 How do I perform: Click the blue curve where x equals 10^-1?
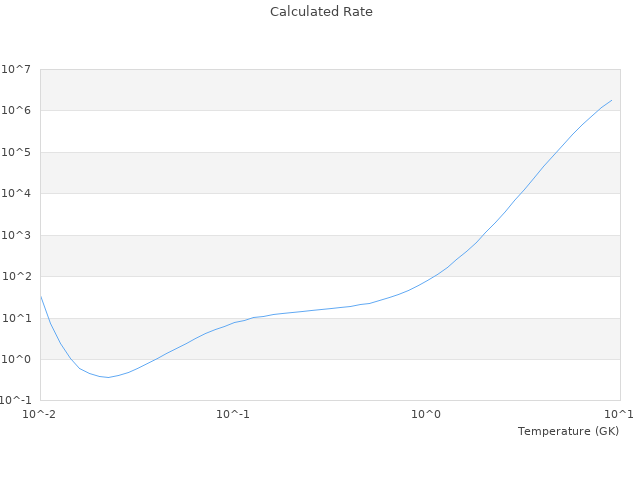(233, 322)
